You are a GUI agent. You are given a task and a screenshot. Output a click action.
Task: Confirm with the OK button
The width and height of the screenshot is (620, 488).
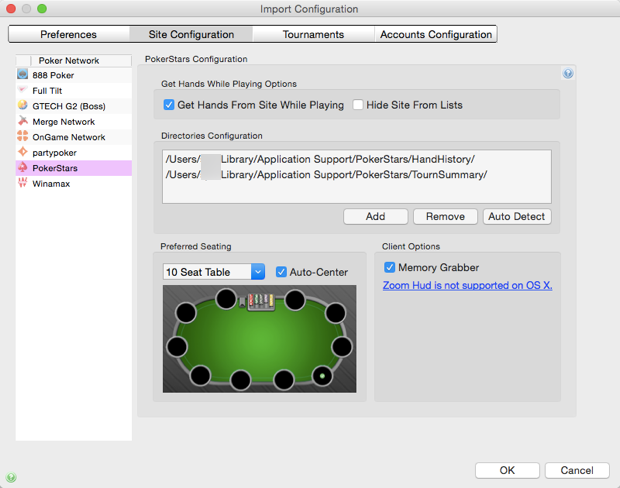507,470
